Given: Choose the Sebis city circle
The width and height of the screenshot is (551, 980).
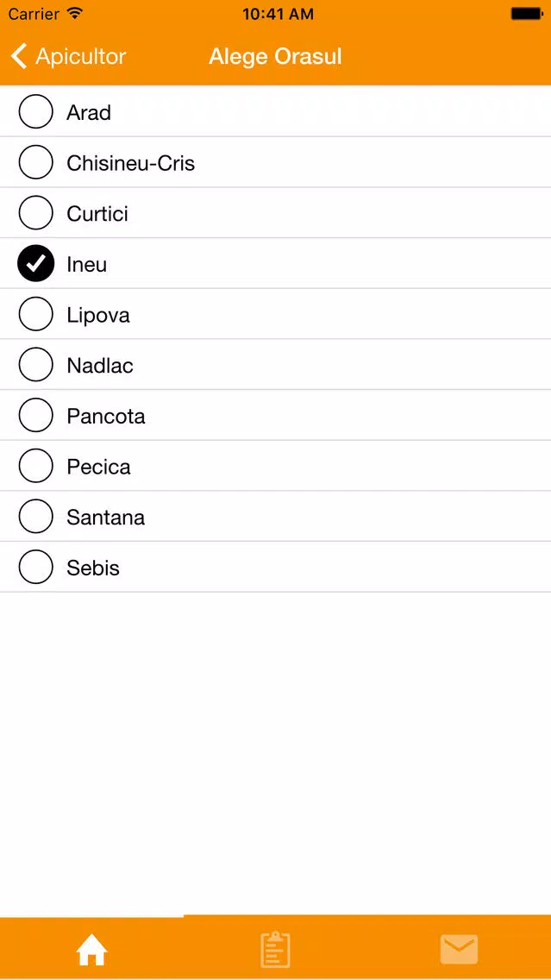Looking at the screenshot, I should point(35,568).
